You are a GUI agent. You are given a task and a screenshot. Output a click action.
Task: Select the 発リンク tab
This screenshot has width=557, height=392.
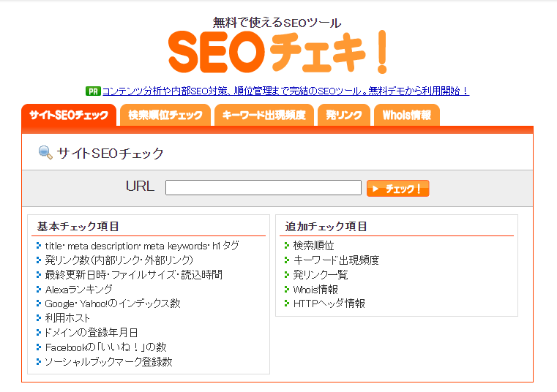tap(344, 115)
